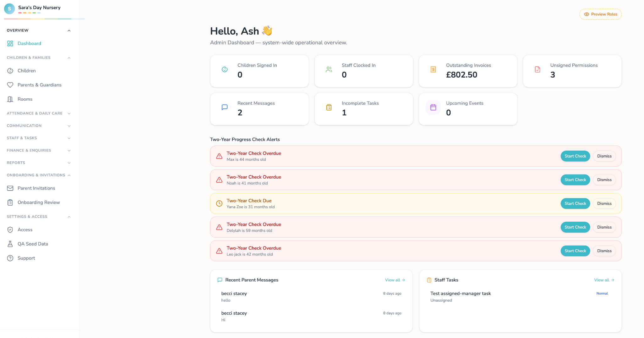Image resolution: width=644 pixels, height=338 pixels.
Task: Click the Unsigned Permissions document icon
Action: tap(537, 69)
